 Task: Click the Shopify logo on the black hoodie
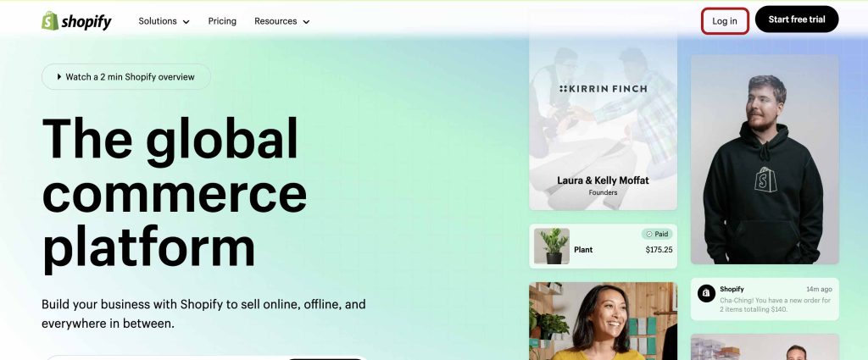click(765, 180)
